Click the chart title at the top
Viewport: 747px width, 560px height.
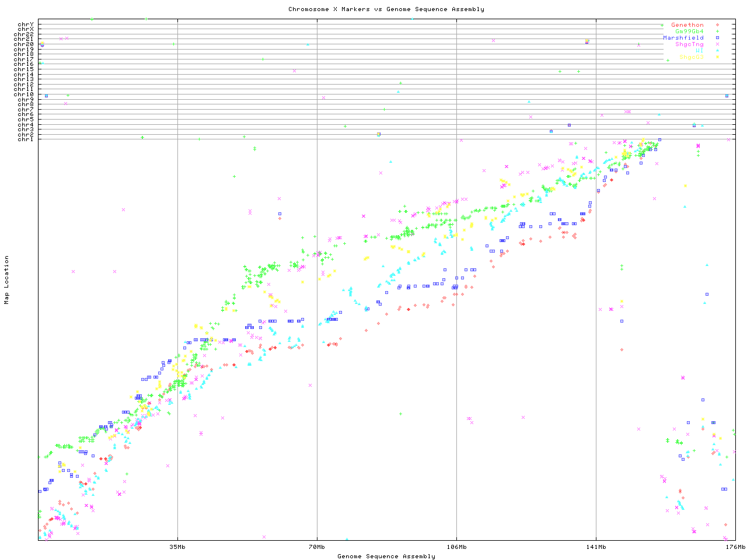386,9
